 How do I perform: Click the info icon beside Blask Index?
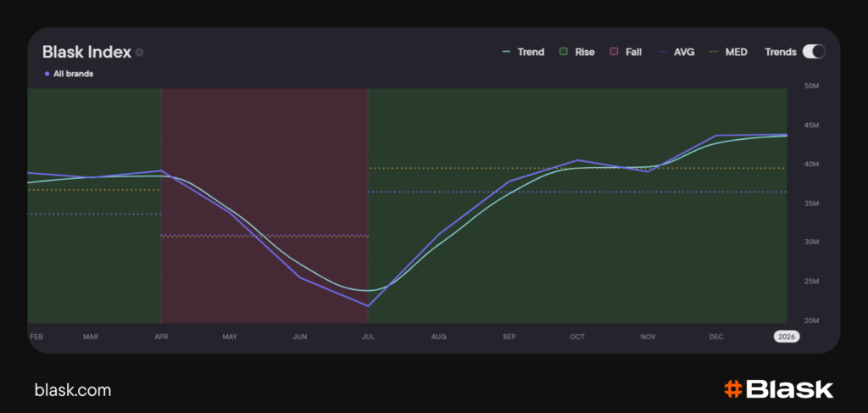pyautogui.click(x=140, y=53)
